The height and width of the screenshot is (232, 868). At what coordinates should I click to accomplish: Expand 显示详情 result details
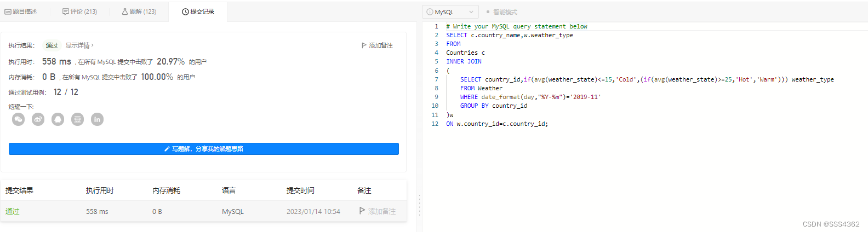[x=80, y=45]
